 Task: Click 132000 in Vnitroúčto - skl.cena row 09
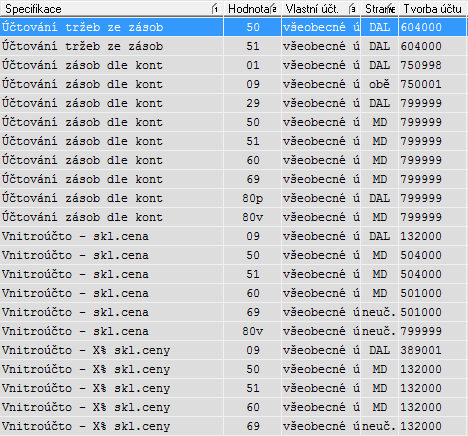(421, 236)
